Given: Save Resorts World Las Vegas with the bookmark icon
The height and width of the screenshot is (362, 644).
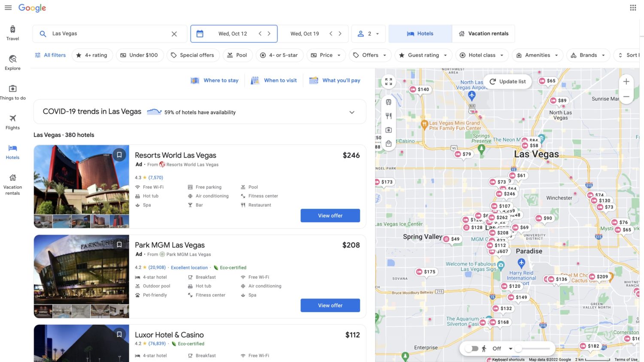Looking at the screenshot, I should (x=119, y=155).
